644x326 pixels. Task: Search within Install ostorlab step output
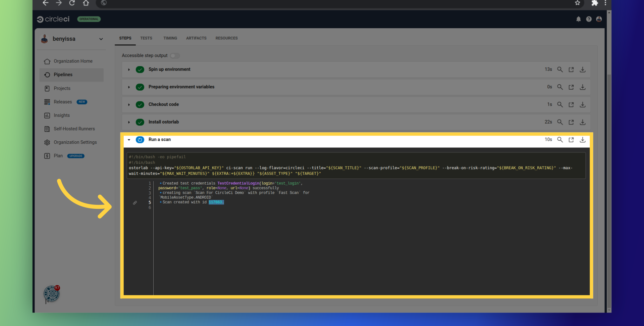pyautogui.click(x=560, y=122)
